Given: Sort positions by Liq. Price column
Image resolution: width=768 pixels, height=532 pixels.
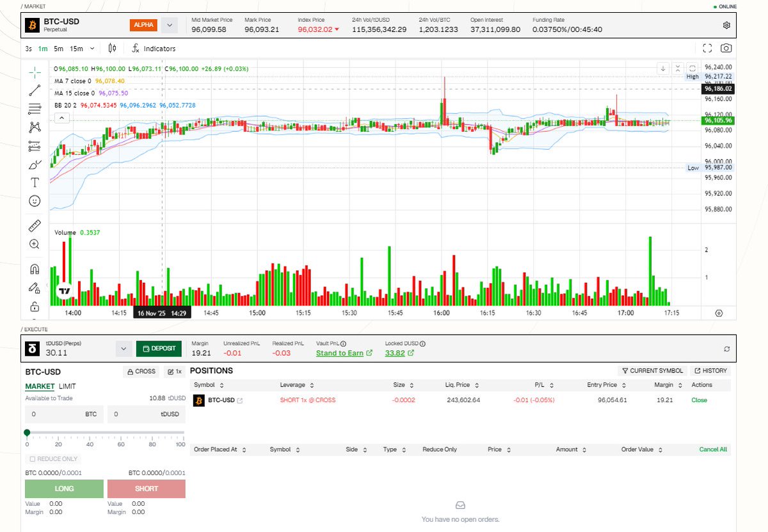Looking at the screenshot, I should [x=462, y=385].
